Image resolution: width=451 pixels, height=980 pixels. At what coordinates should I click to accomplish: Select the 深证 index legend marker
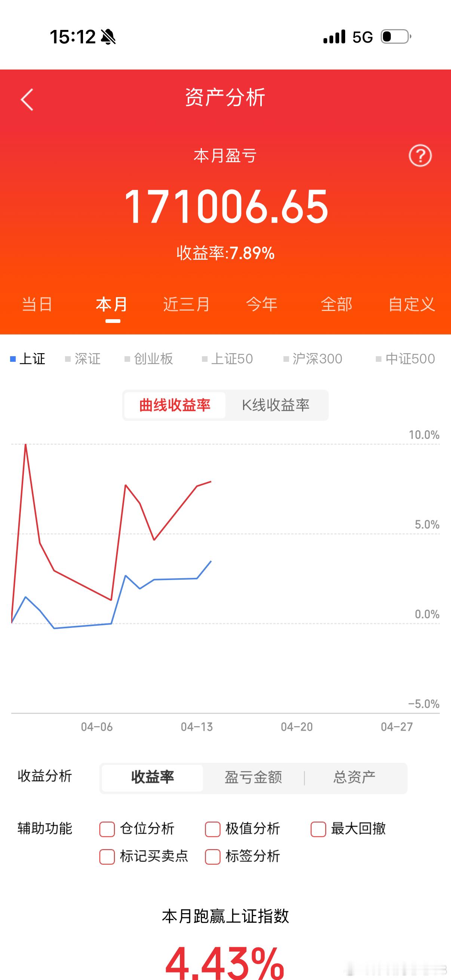point(84,358)
